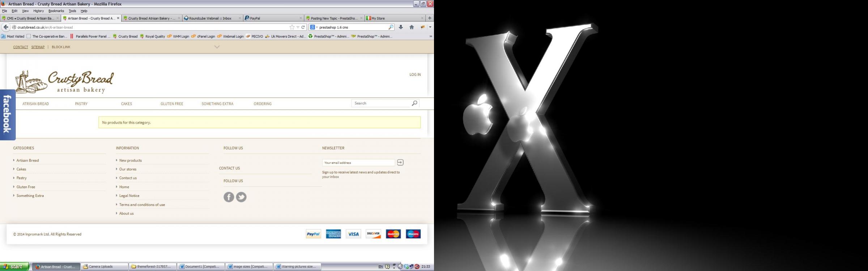This screenshot has width=868, height=271.
Task: Bookmark this page with the star icon
Action: pyautogui.click(x=292, y=27)
